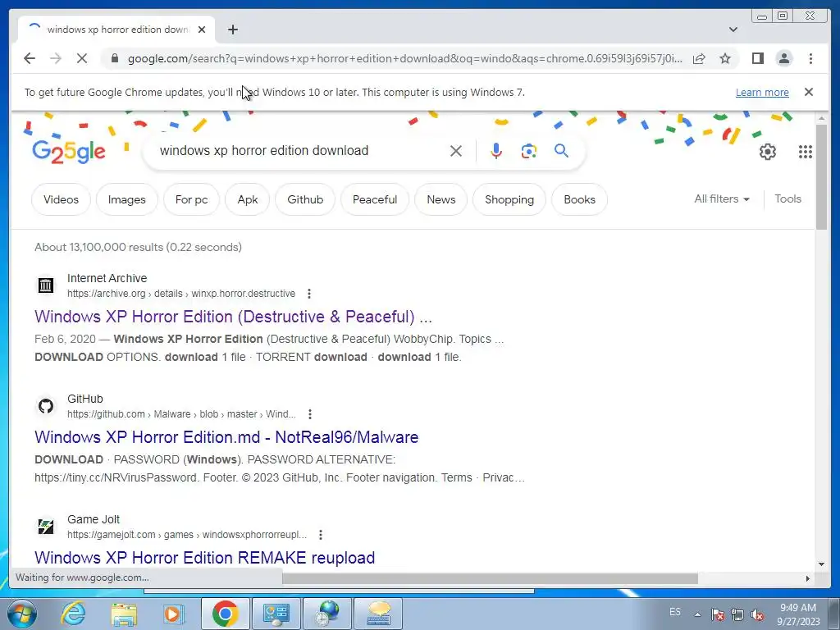Click the vertical scrollbar thumb
This screenshot has height=630, width=840.
pos(821,177)
